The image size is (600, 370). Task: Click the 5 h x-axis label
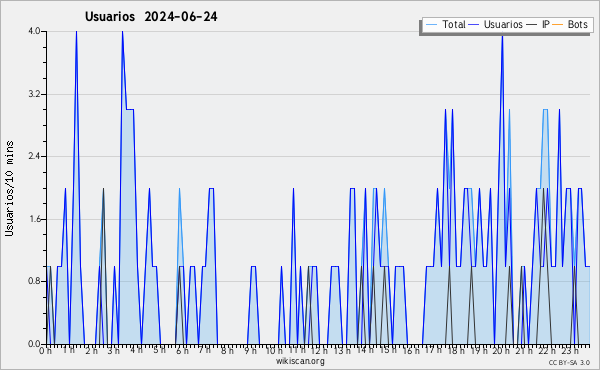point(159,351)
